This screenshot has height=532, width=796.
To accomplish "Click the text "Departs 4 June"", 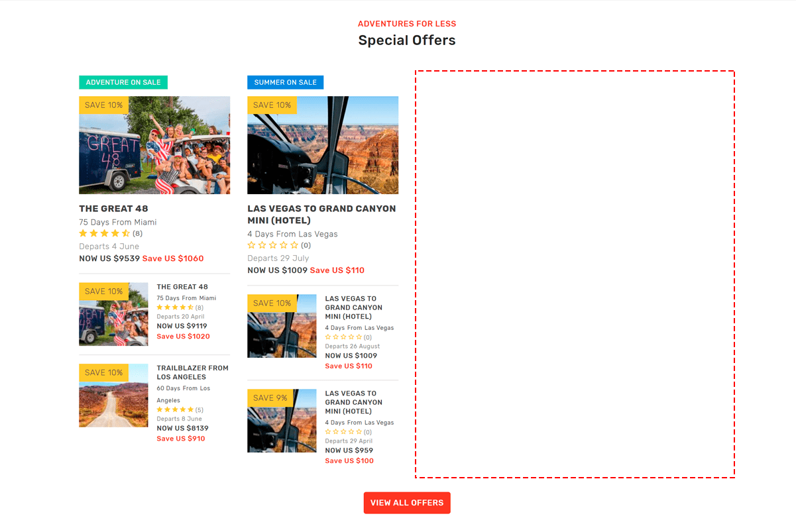I will click(x=109, y=246).
